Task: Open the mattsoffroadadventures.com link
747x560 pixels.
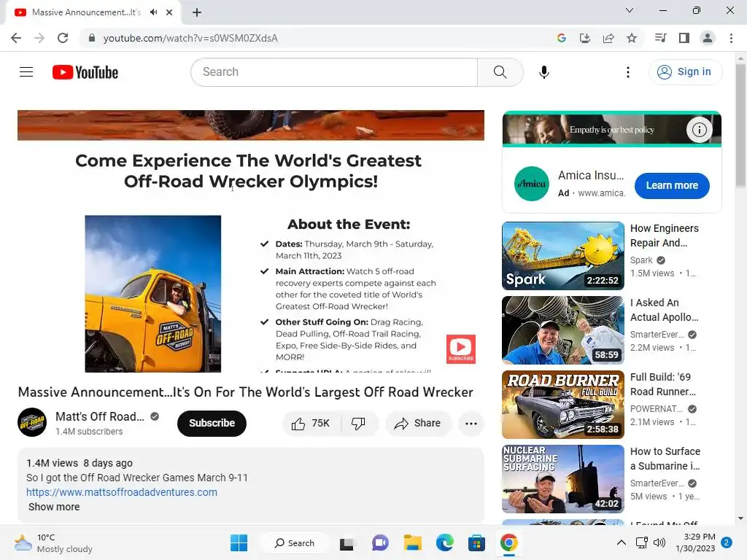Action: [x=122, y=492]
